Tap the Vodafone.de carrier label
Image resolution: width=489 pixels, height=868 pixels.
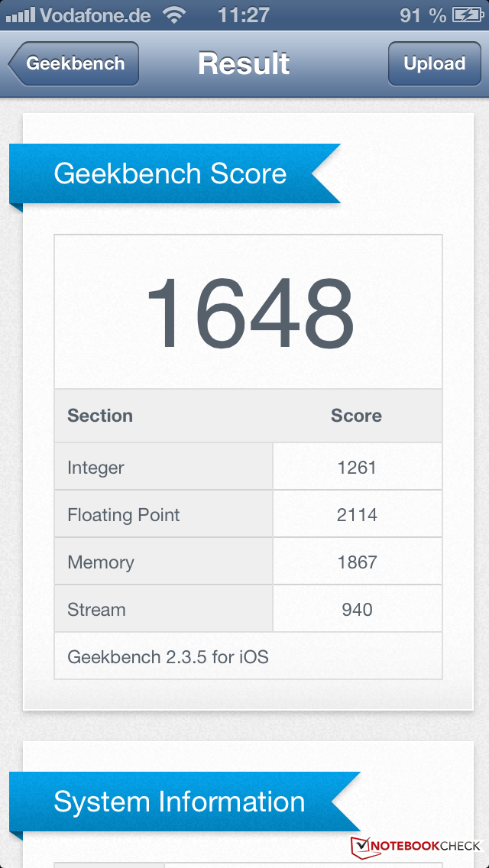(x=96, y=15)
